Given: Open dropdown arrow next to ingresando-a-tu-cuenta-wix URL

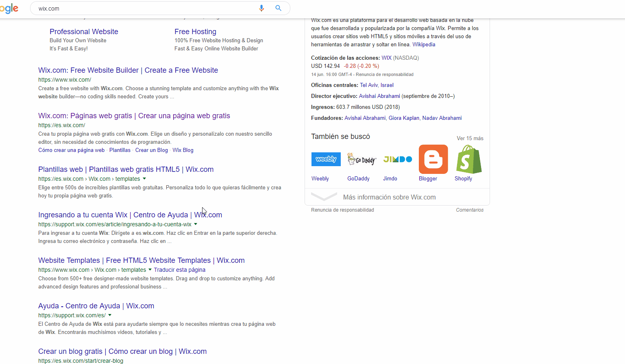Looking at the screenshot, I should click(196, 224).
